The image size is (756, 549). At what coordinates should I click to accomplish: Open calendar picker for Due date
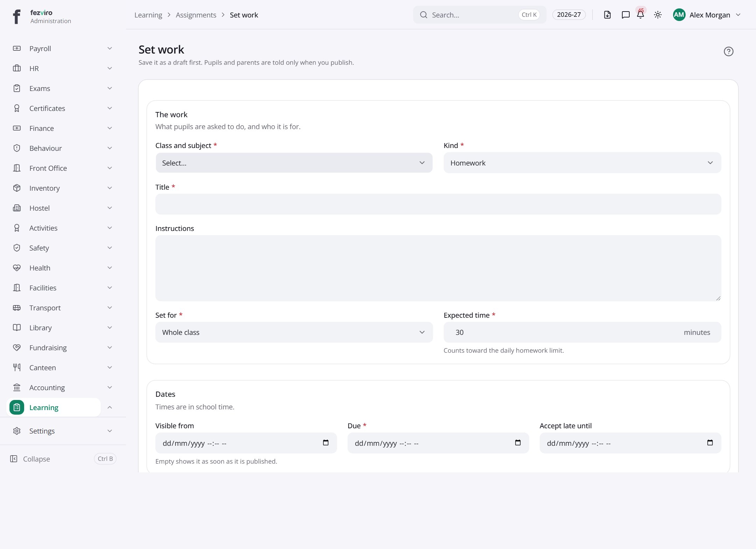(x=518, y=443)
